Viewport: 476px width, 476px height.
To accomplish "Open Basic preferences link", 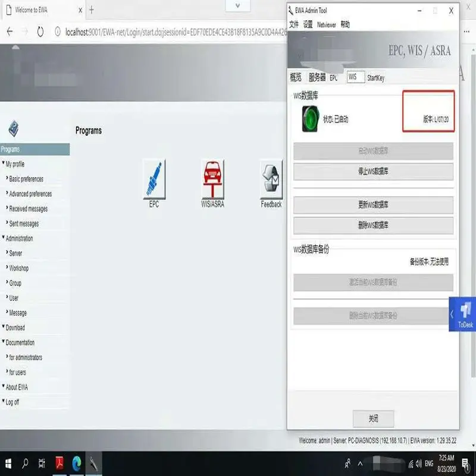I will [26, 179].
